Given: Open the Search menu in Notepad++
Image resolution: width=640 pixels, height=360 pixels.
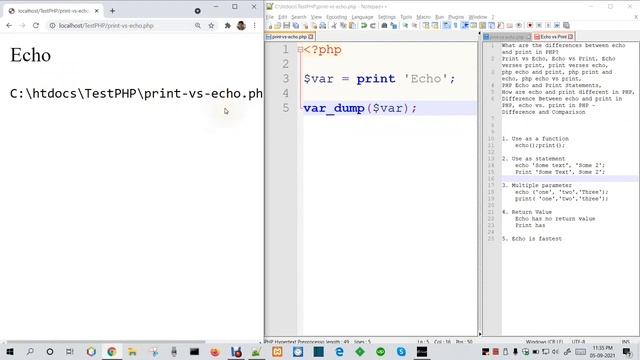Looking at the screenshot, I should [299, 17].
